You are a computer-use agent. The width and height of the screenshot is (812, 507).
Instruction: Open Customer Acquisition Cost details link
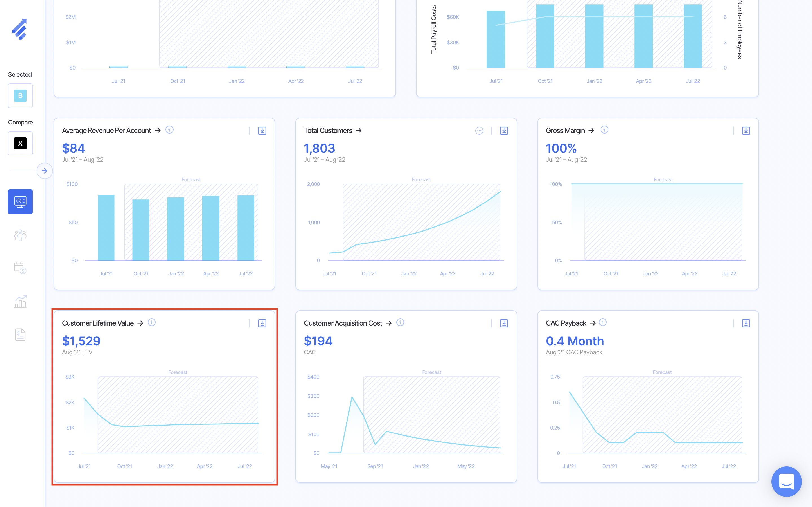(x=389, y=323)
